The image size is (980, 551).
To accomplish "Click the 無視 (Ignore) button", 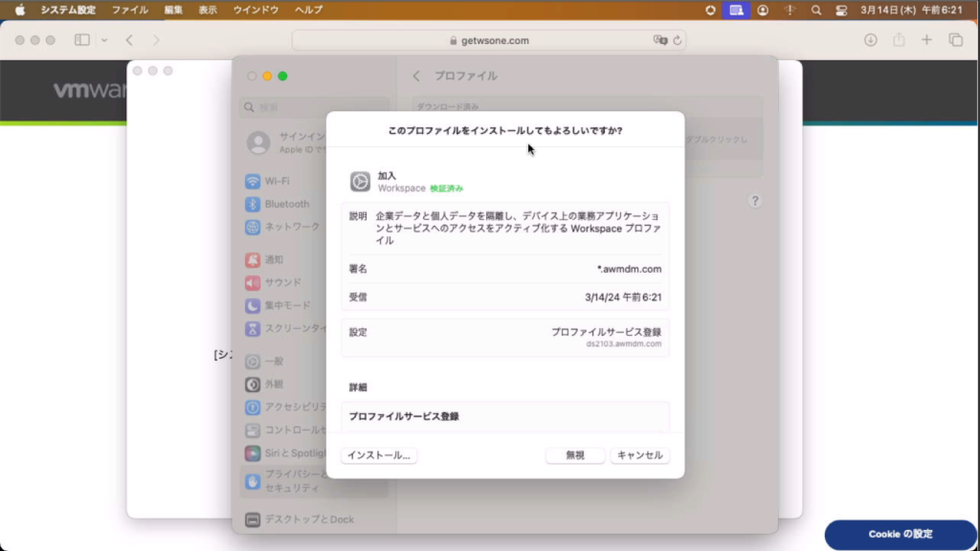I will tap(575, 455).
